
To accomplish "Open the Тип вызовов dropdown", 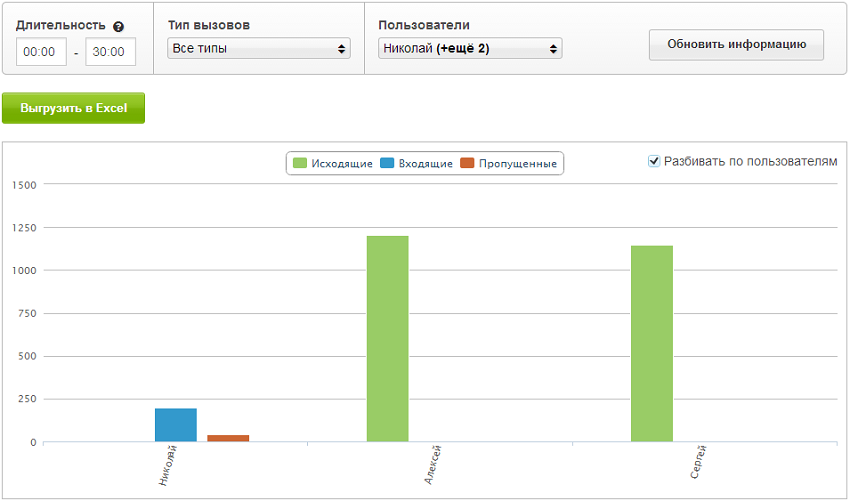I will (259, 48).
